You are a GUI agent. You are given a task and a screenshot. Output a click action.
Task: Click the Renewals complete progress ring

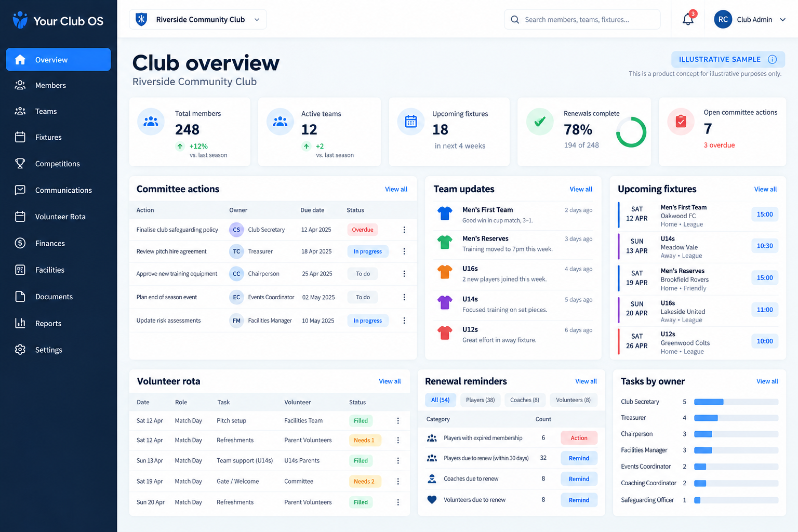631,132
